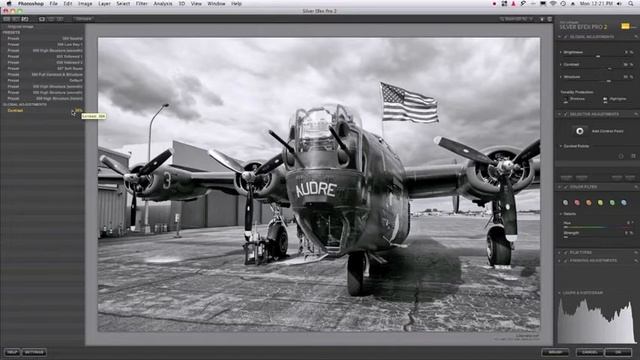Click the volume icon in menu bar
640x360 pixels.
click(619, 4)
